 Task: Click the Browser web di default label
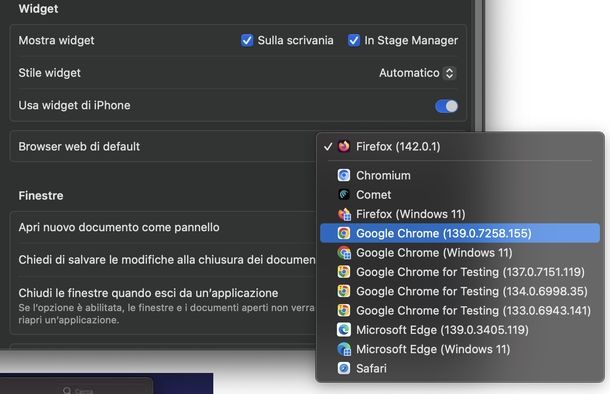79,147
